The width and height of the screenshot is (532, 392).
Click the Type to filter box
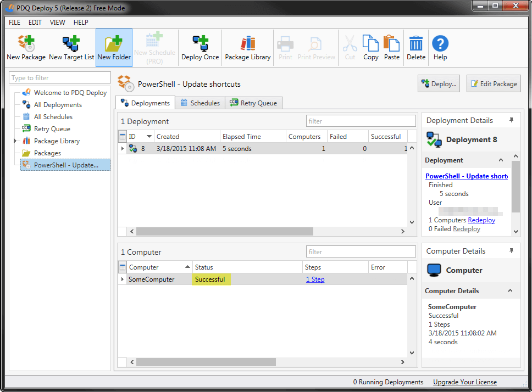coord(60,77)
